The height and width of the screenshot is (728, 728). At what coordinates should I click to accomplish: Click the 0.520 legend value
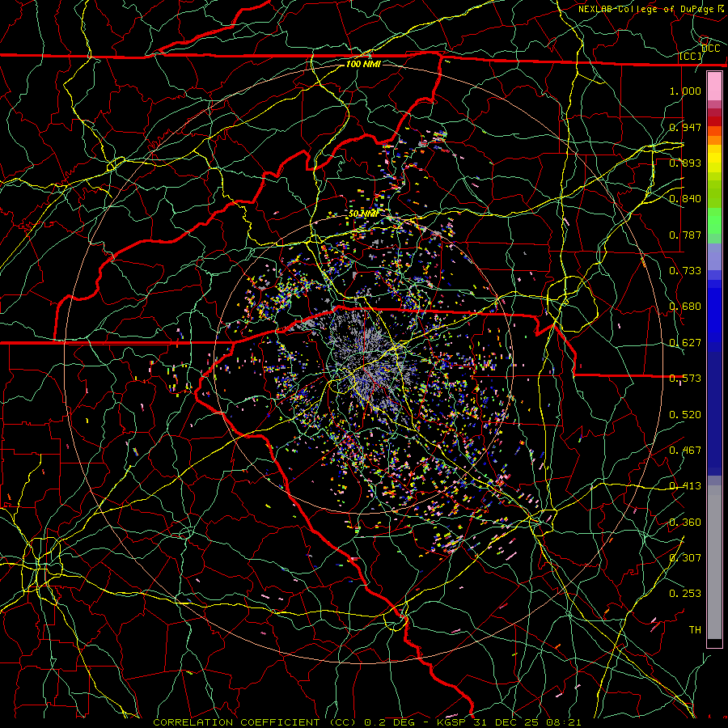[x=685, y=415]
